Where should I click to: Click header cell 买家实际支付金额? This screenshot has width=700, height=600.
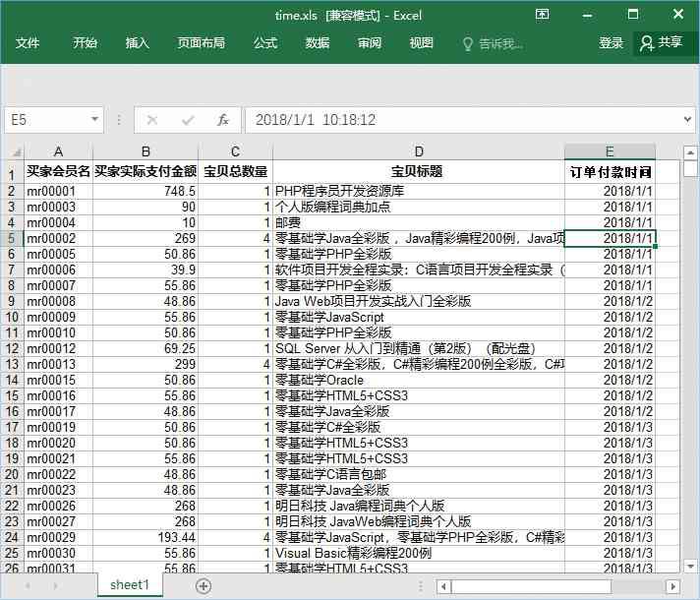tap(146, 171)
